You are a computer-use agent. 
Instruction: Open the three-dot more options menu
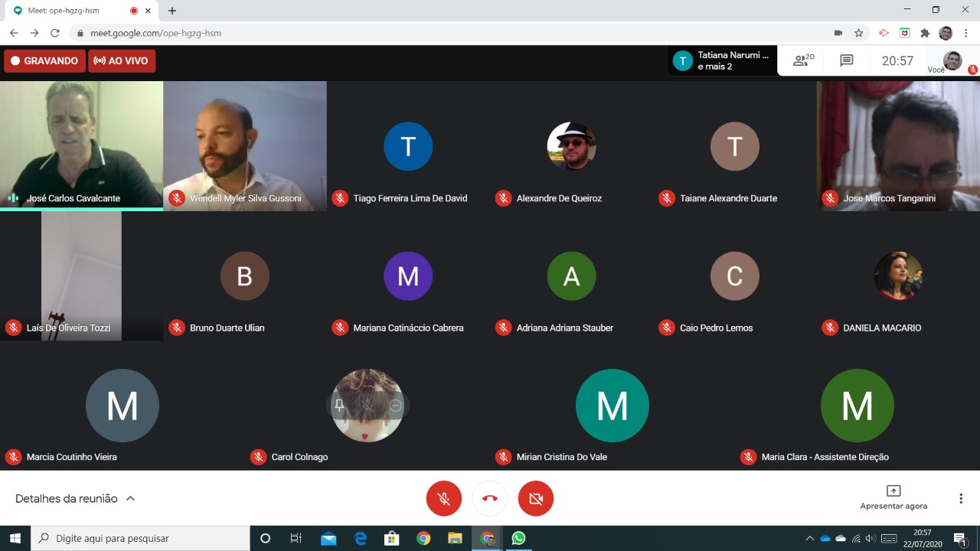pyautogui.click(x=961, y=499)
